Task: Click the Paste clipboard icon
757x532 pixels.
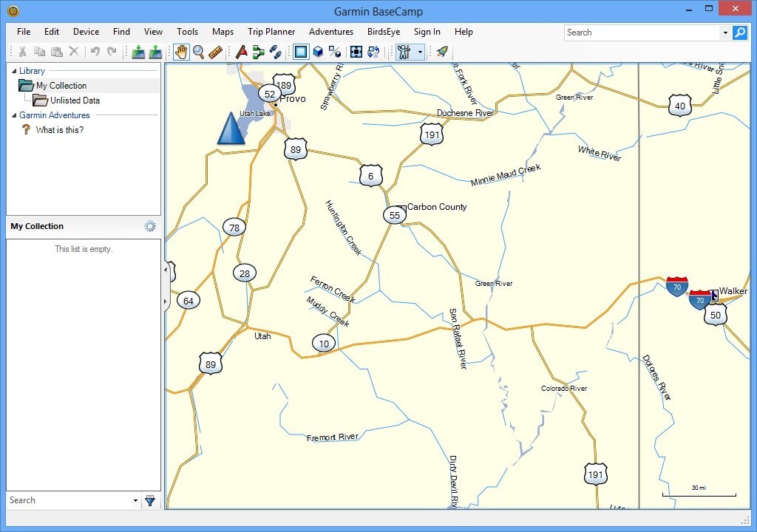Action: pyautogui.click(x=57, y=51)
